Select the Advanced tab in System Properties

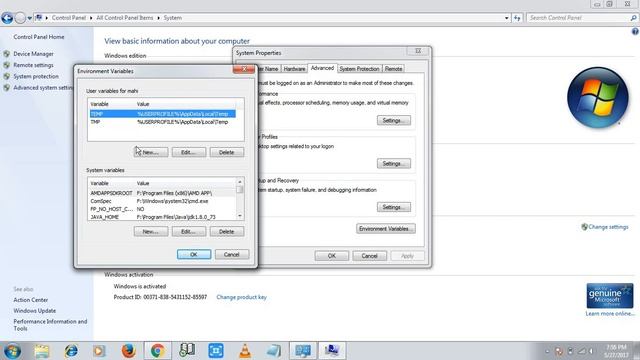click(322, 68)
